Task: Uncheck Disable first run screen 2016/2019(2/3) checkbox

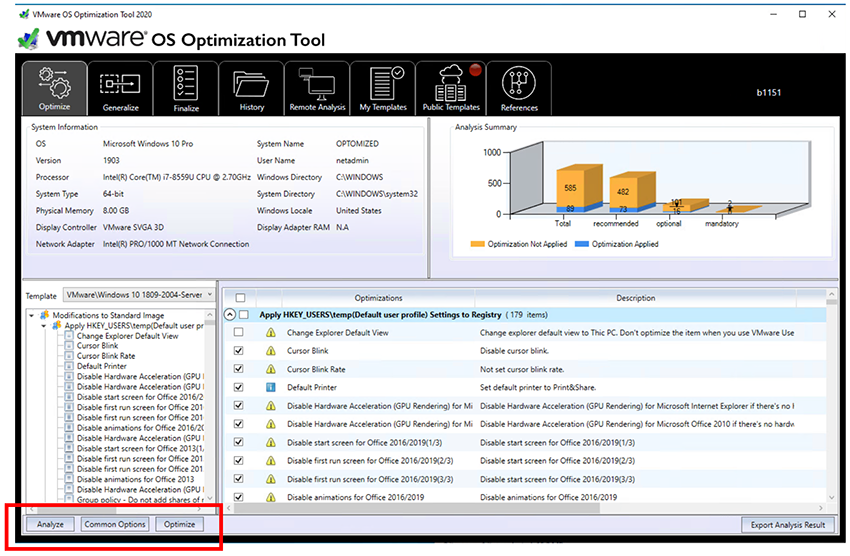Action: click(239, 460)
